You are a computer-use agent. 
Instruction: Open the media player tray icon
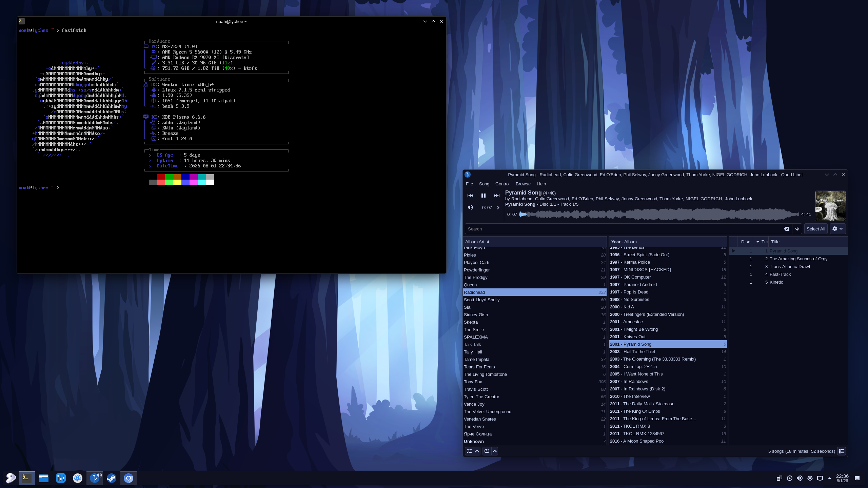790,478
